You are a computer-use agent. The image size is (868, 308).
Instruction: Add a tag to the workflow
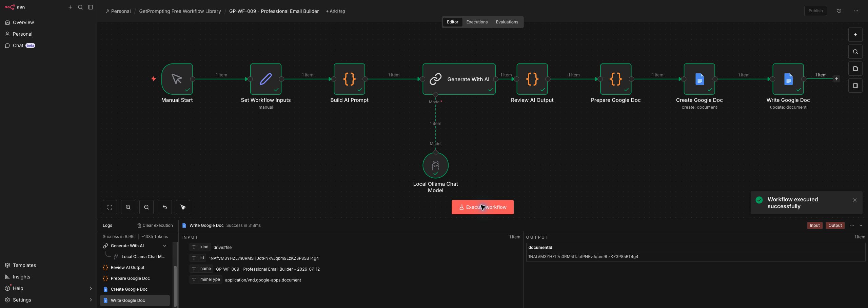335,11
